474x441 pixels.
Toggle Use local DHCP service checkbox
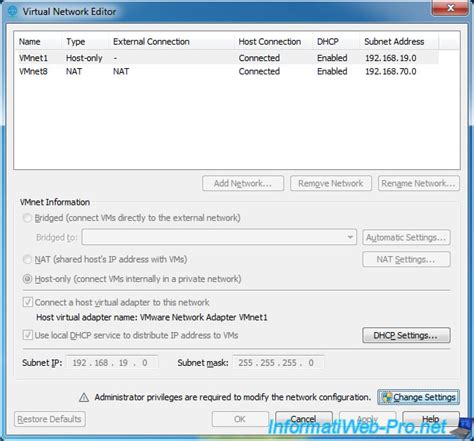28,335
